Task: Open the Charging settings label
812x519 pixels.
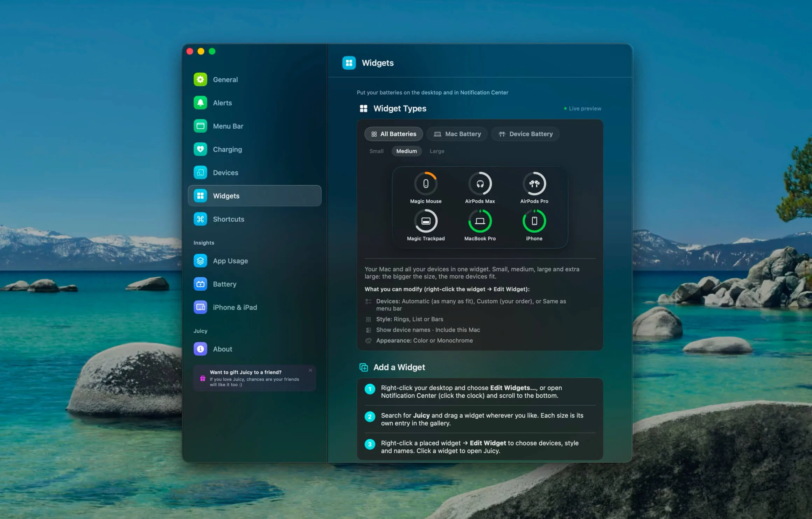Action: (x=227, y=150)
